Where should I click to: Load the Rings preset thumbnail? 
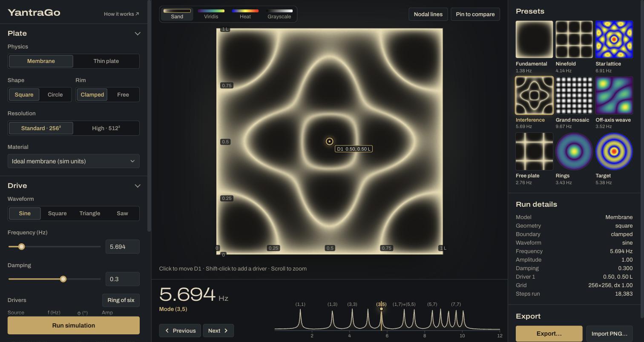point(574,151)
